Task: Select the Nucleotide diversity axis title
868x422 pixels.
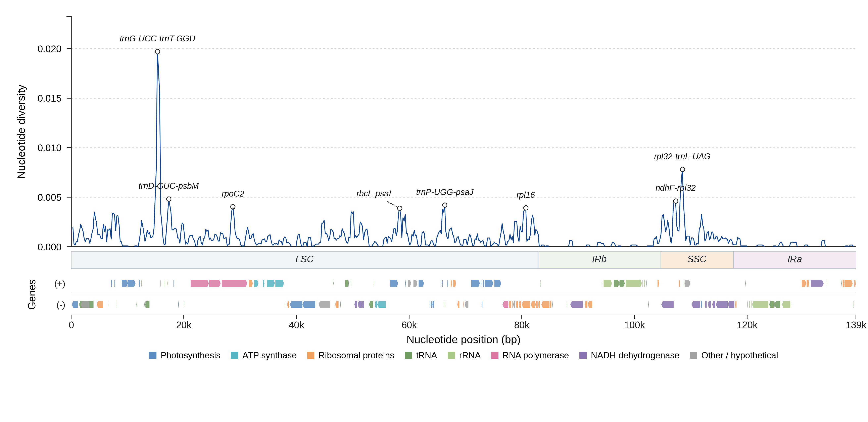Action: coord(21,132)
